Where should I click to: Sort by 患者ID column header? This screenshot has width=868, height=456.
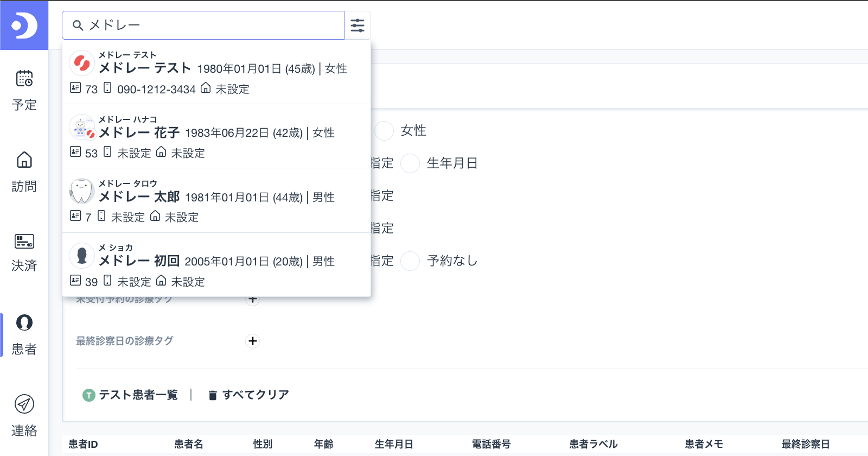(x=83, y=444)
